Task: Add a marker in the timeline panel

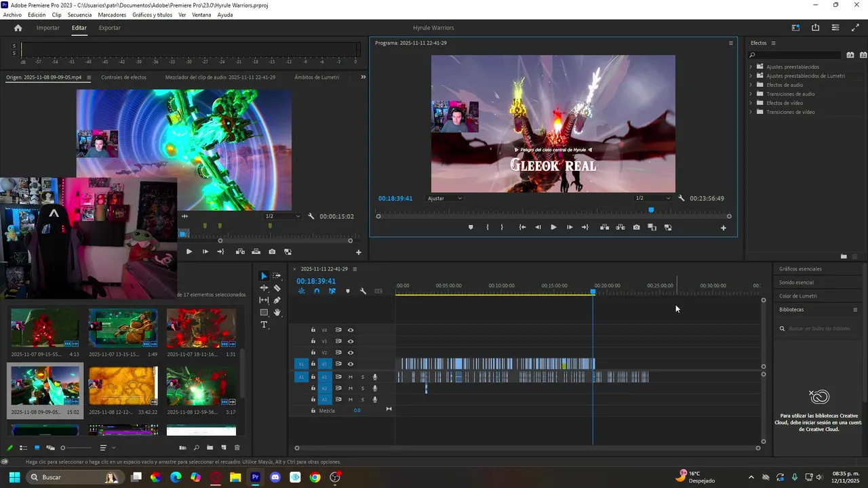Action: pos(348,291)
